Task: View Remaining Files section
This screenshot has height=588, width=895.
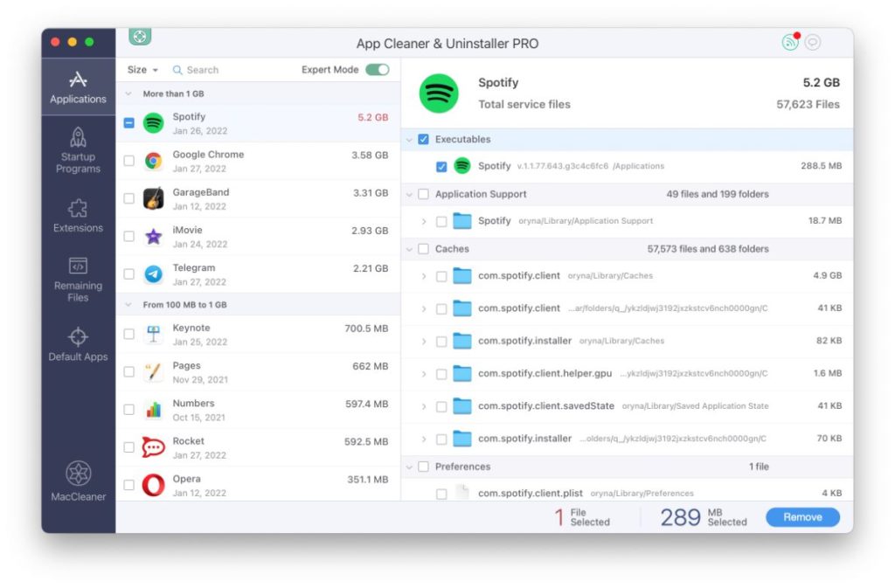Action: 77,278
